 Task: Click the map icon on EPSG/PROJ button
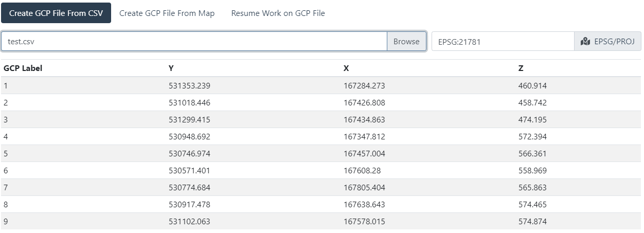click(585, 42)
